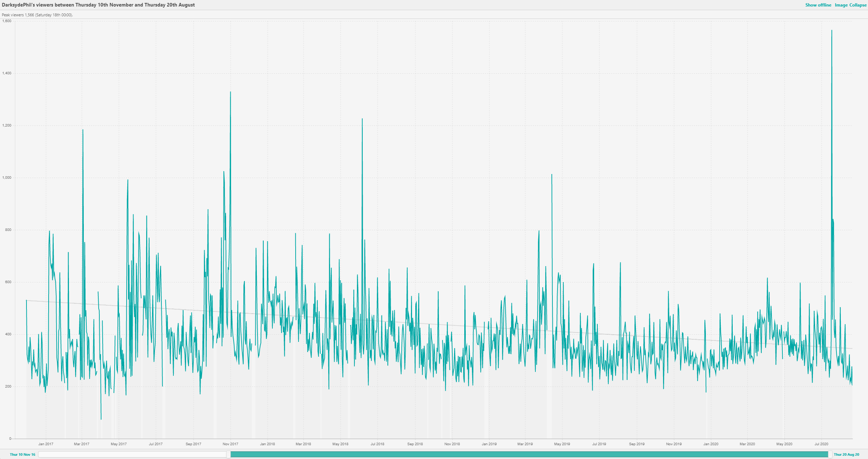868x459 pixels.
Task: Click the 'Jan 2020' x-axis label
Action: click(711, 444)
